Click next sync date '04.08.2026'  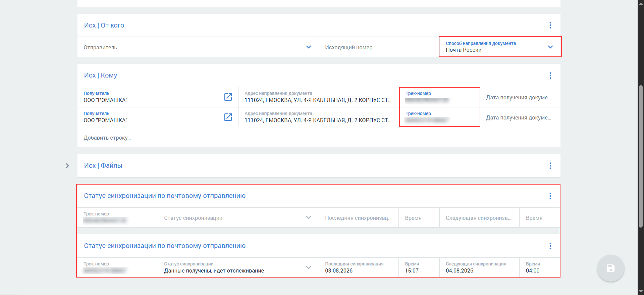pyautogui.click(x=460, y=271)
